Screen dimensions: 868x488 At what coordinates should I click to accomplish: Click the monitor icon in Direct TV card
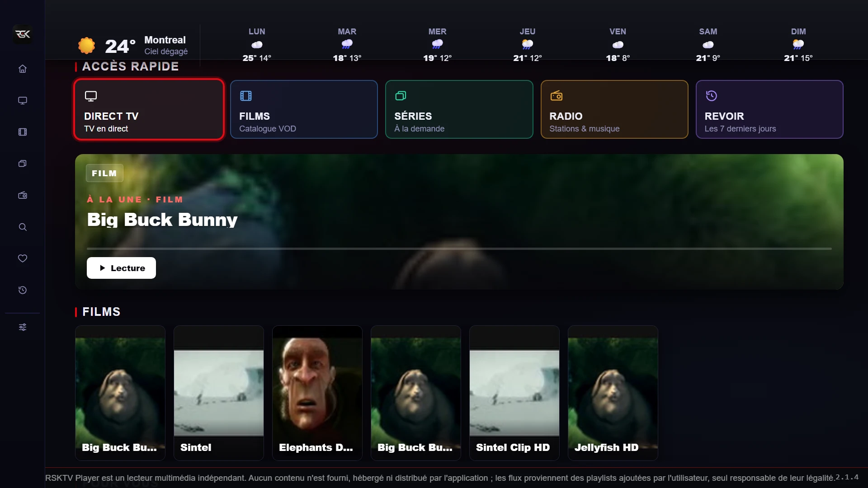point(91,96)
